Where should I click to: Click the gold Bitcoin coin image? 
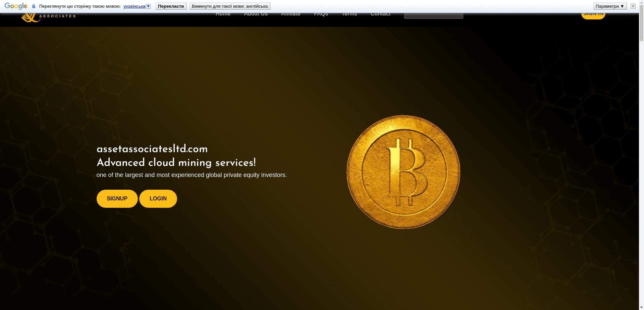click(x=403, y=172)
